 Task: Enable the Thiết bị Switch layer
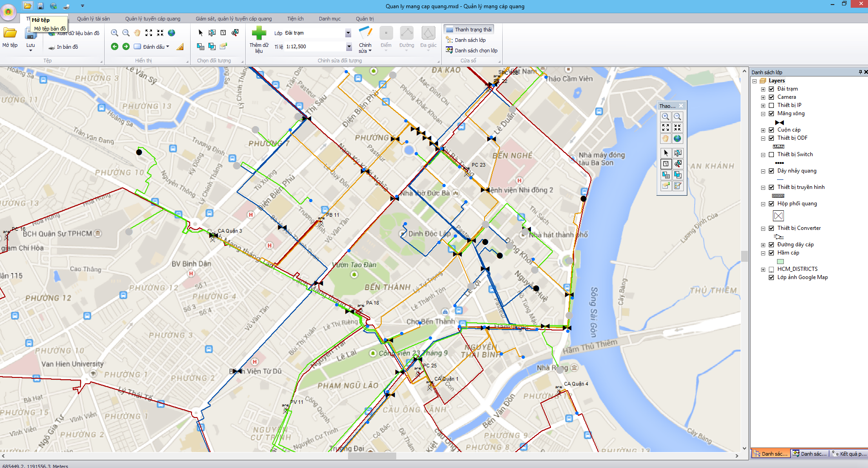click(x=772, y=154)
